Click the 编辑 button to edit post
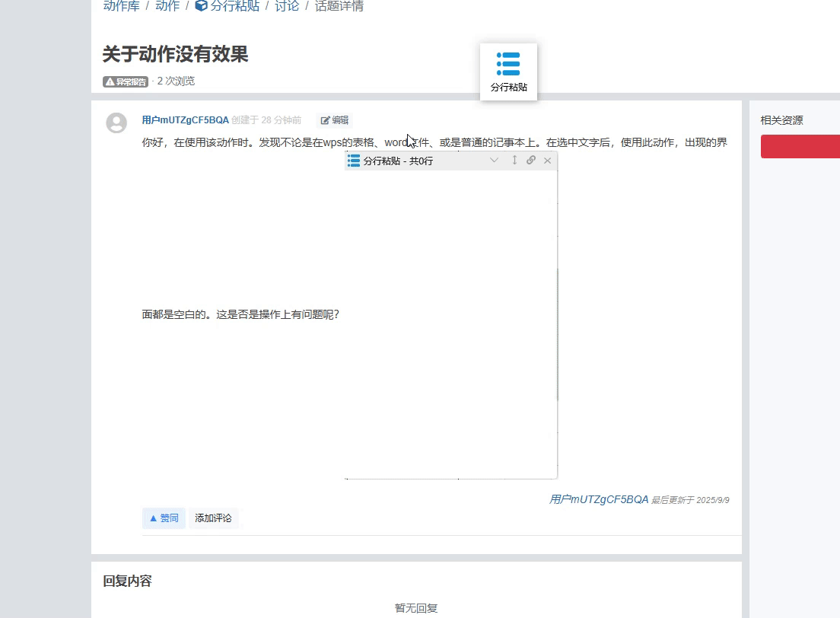This screenshot has width=840, height=618. [x=335, y=120]
